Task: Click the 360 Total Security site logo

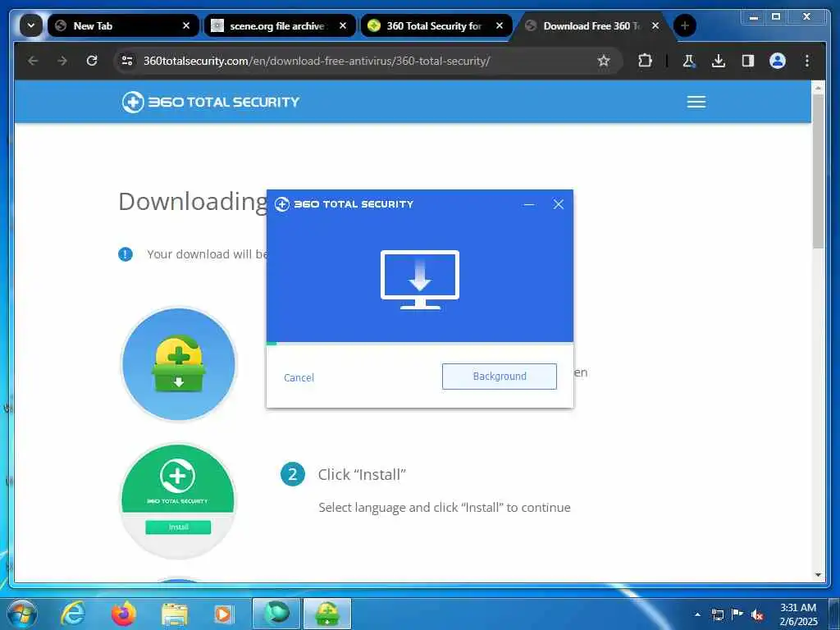Action: pos(211,102)
